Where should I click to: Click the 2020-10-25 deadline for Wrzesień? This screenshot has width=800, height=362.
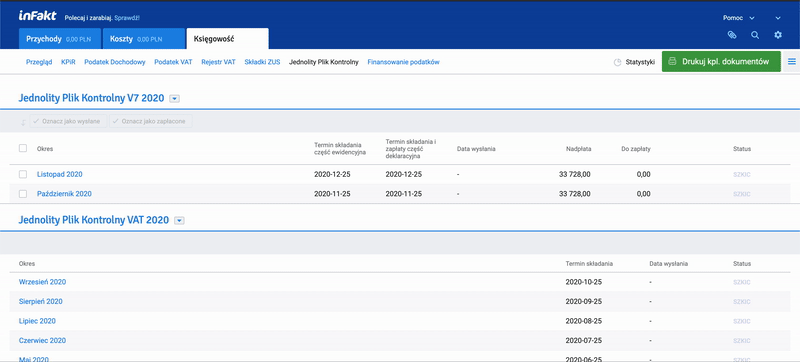[584, 282]
